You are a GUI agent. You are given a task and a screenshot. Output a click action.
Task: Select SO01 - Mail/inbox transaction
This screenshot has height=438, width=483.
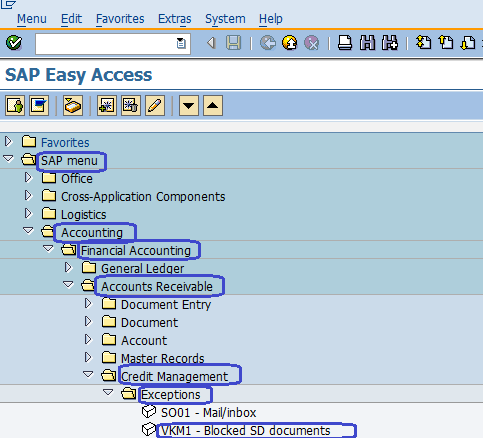(x=208, y=413)
